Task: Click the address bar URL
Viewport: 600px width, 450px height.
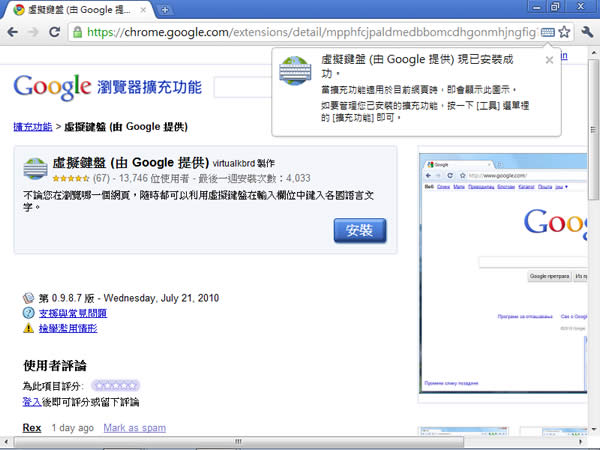Action: click(x=311, y=32)
